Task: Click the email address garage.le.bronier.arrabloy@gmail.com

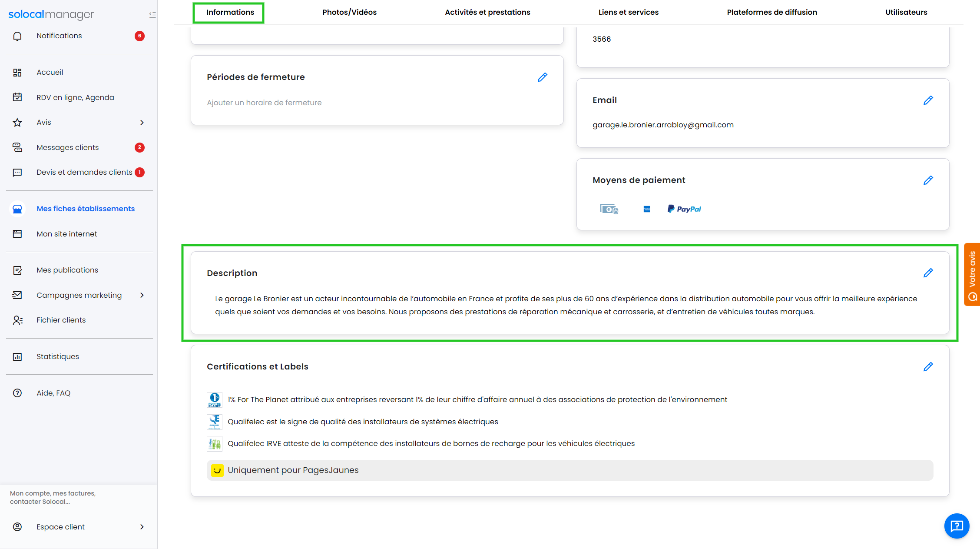Action: pyautogui.click(x=663, y=125)
